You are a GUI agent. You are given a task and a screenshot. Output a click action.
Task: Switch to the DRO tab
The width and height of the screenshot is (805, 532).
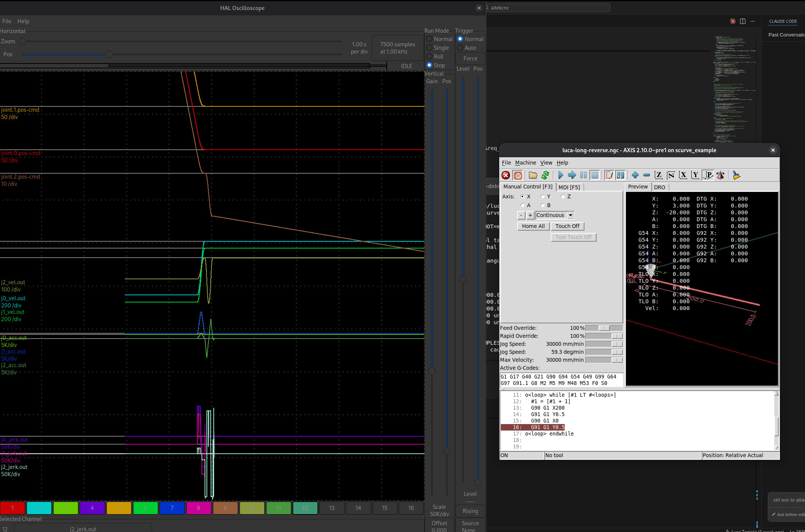[659, 187]
